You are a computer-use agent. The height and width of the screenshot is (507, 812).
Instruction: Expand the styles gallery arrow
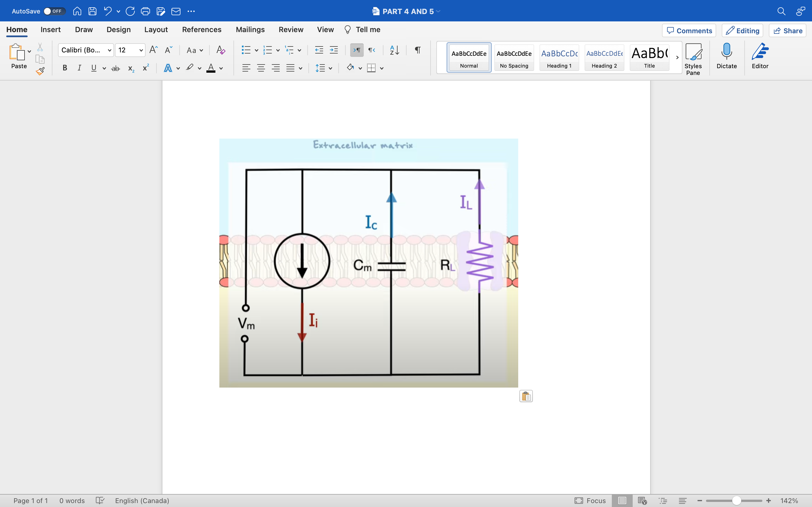[677, 58]
